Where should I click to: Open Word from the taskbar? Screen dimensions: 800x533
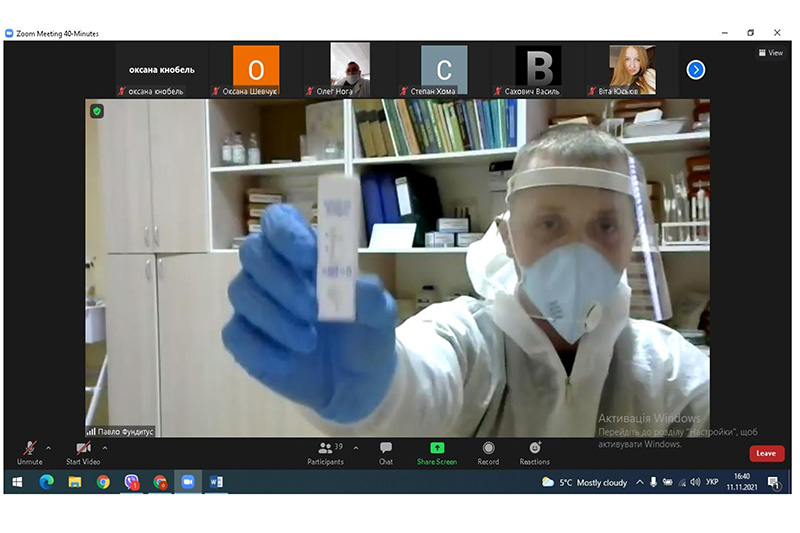[x=216, y=482]
